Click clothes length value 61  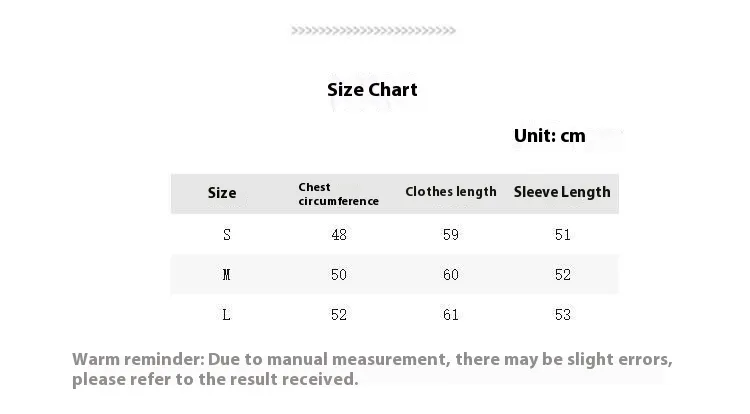[451, 315]
